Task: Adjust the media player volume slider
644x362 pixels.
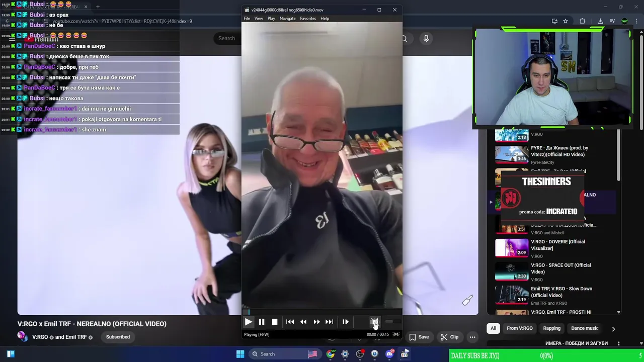Action: pos(392,322)
